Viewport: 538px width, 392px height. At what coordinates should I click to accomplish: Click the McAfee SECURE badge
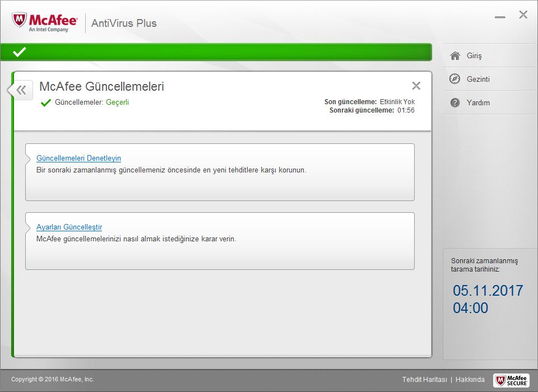tap(511, 380)
